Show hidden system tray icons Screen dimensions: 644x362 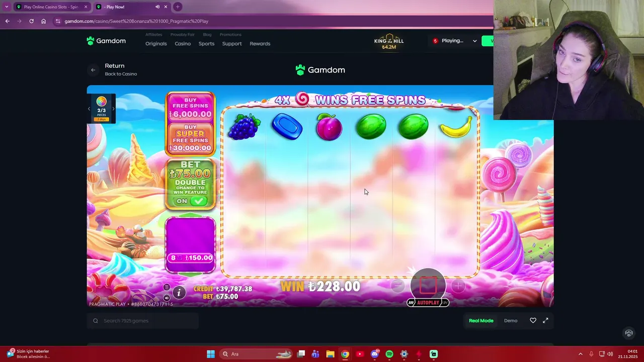tap(580, 354)
